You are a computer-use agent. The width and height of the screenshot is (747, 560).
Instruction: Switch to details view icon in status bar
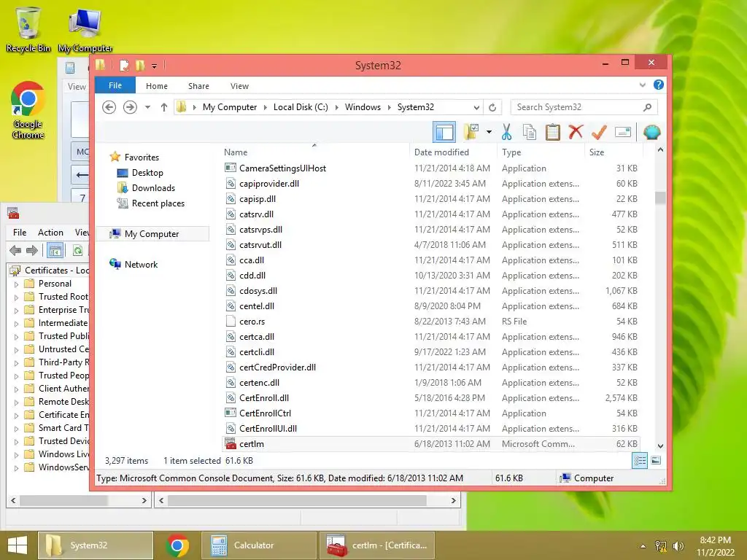tap(640, 461)
